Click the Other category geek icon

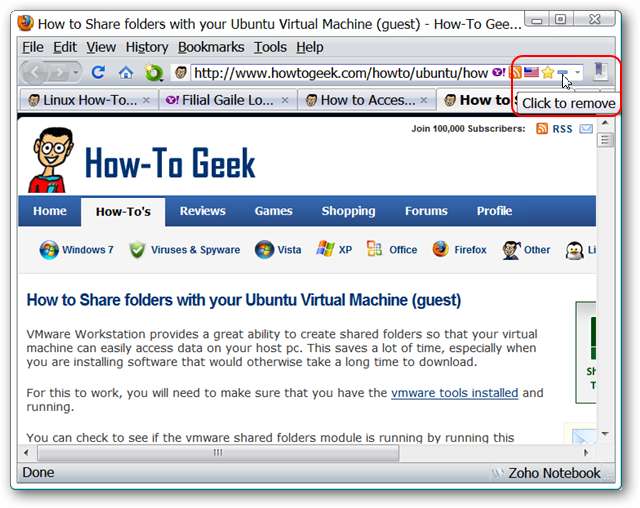(x=511, y=250)
